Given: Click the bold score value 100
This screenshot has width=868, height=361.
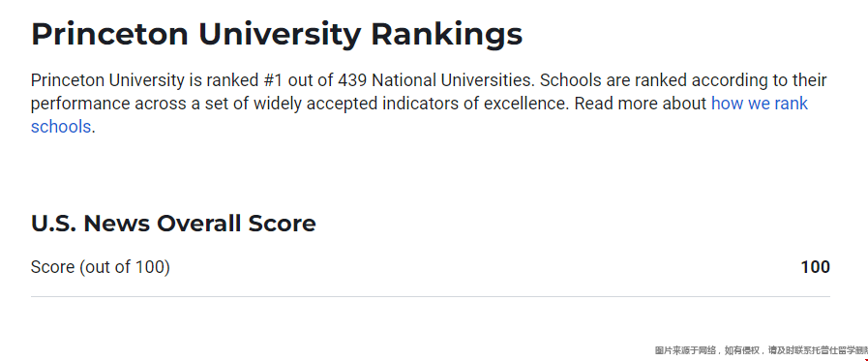Looking at the screenshot, I should (x=816, y=267).
